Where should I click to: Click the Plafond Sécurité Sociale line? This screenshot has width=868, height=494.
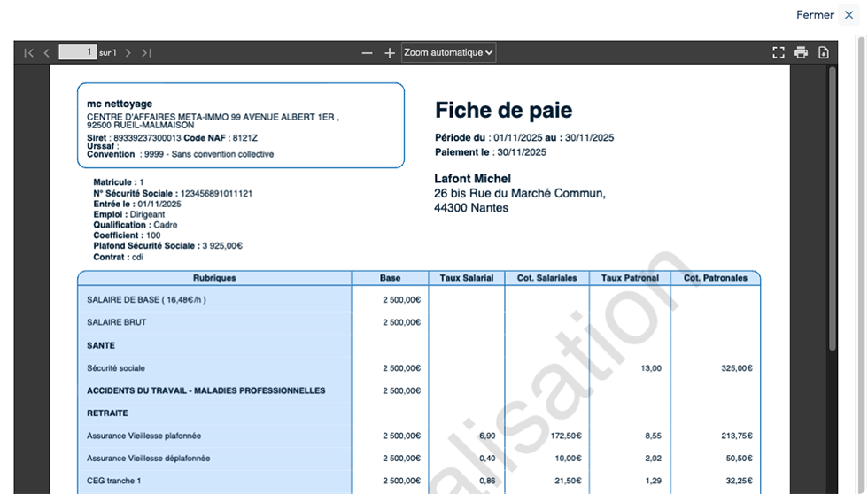pos(167,245)
